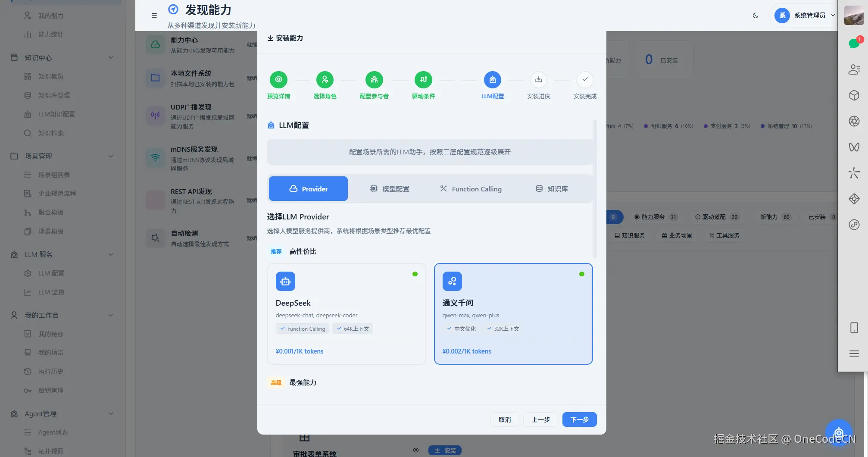
Task: Switch to the 模型配置 tab
Action: 389,188
